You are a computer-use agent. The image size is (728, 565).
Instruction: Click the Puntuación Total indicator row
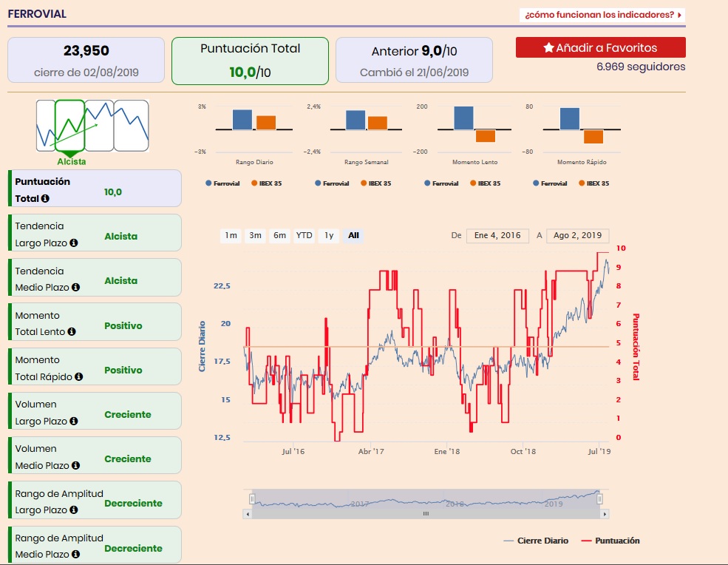[95, 188]
